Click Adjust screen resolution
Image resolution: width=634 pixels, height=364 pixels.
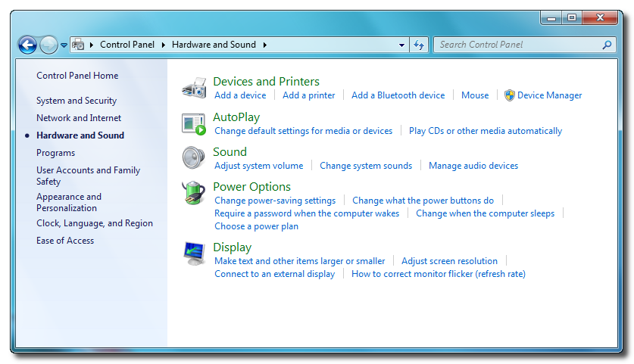[449, 261]
